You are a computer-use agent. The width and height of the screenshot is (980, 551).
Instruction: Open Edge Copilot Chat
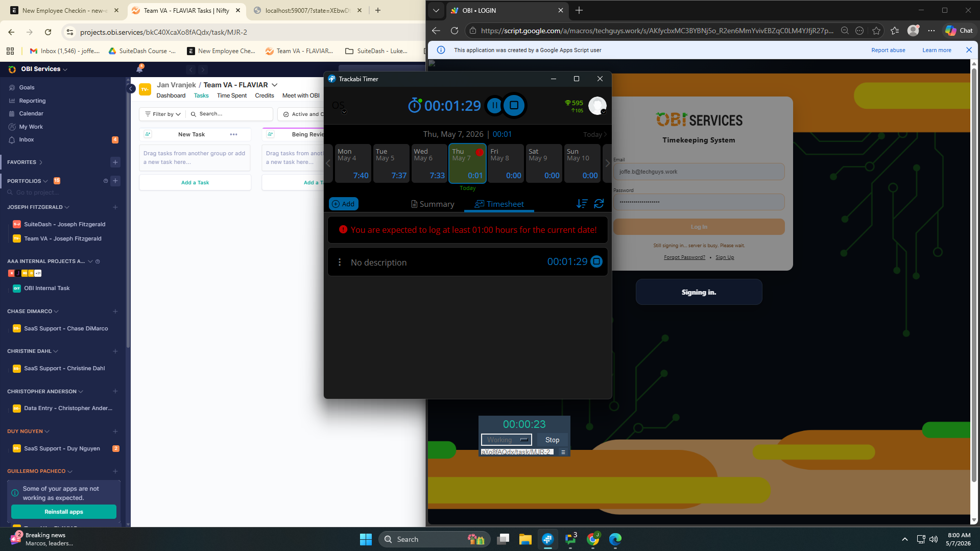click(x=959, y=31)
